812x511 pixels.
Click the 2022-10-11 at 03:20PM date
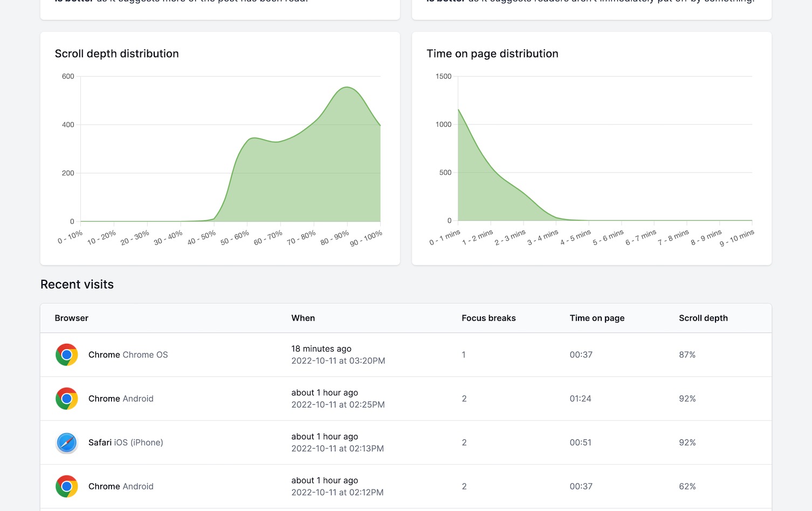click(x=338, y=361)
